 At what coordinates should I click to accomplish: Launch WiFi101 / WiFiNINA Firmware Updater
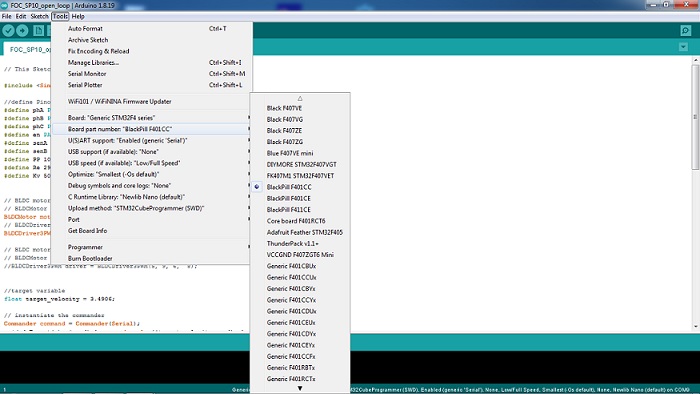151,101
